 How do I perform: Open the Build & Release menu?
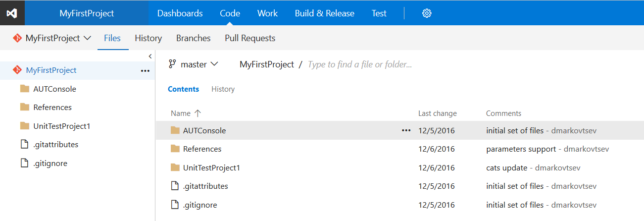[324, 13]
